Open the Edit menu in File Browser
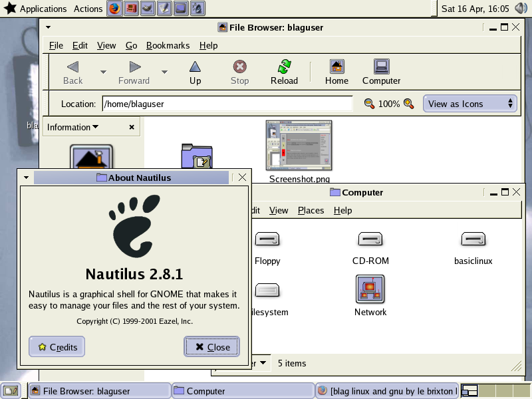The width and height of the screenshot is (532, 399). 80,45
